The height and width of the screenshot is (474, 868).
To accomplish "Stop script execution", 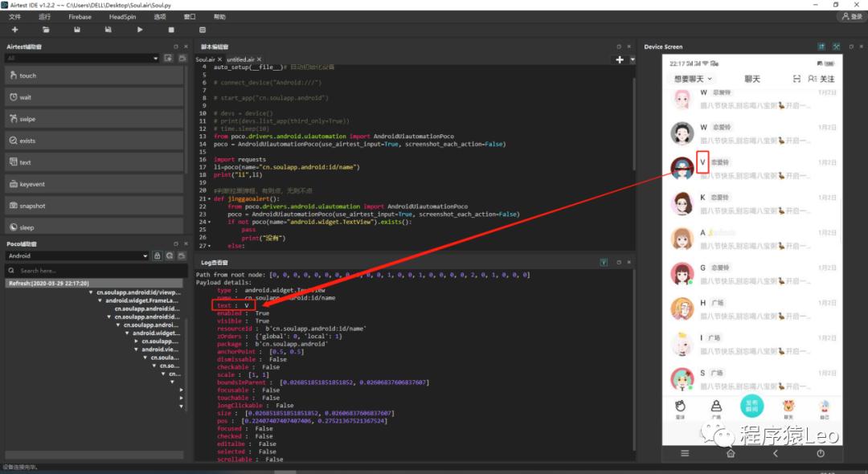I will 170,29.
